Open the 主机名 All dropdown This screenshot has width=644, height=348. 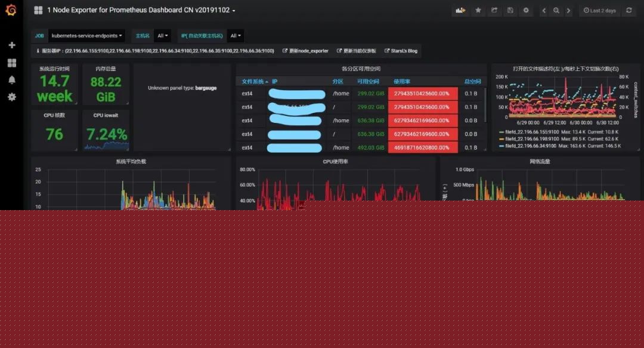[x=163, y=36]
